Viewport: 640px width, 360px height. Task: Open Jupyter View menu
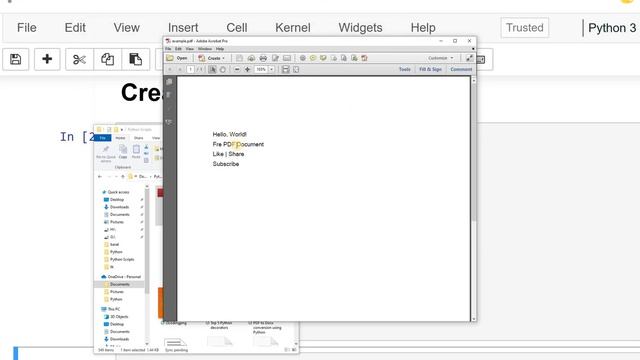(127, 28)
